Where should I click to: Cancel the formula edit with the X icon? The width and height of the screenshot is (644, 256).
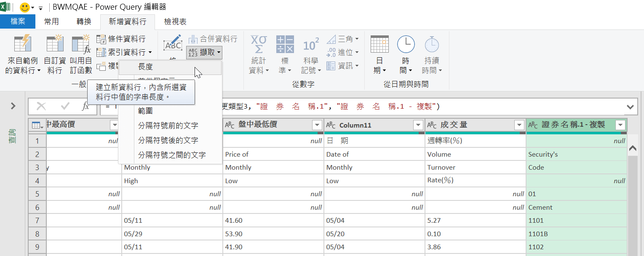42,106
